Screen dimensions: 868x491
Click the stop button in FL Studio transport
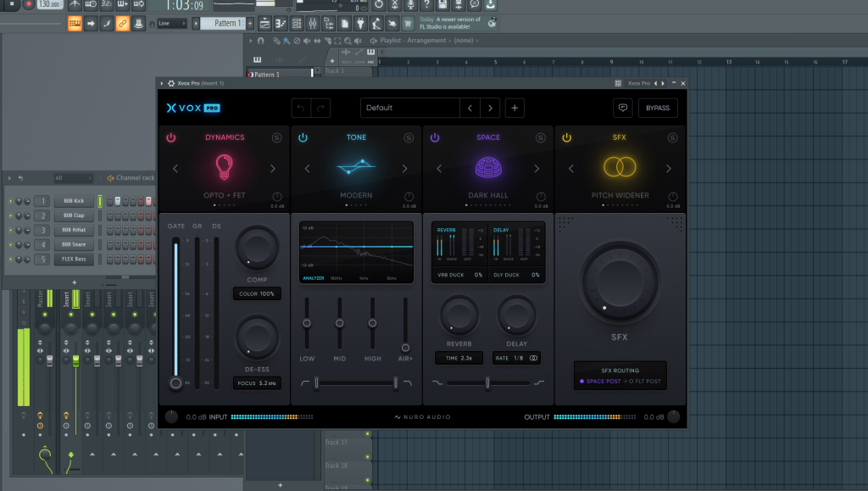12,4
